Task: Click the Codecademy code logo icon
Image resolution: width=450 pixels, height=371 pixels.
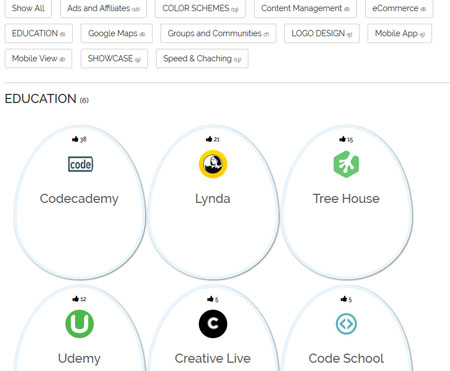Action: coord(80,164)
